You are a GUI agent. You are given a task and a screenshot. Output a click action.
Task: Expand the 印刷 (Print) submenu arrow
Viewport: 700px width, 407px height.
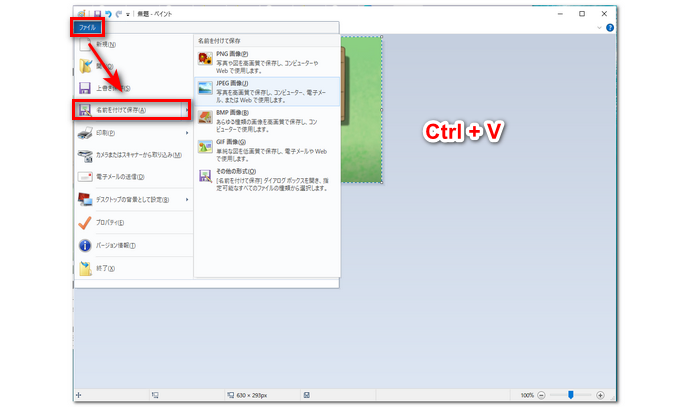point(187,132)
